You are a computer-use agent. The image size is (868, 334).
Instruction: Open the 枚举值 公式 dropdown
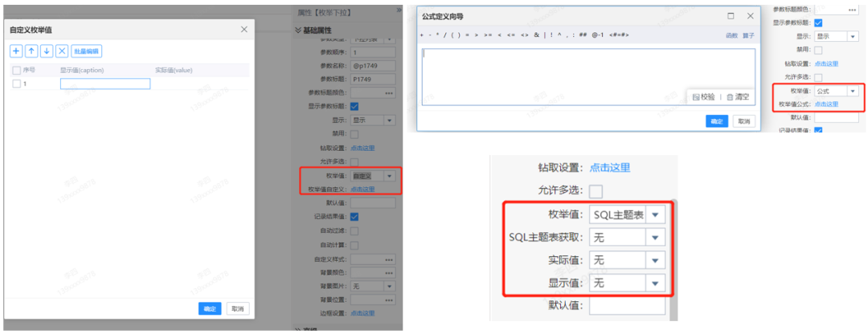pyautogui.click(x=851, y=92)
